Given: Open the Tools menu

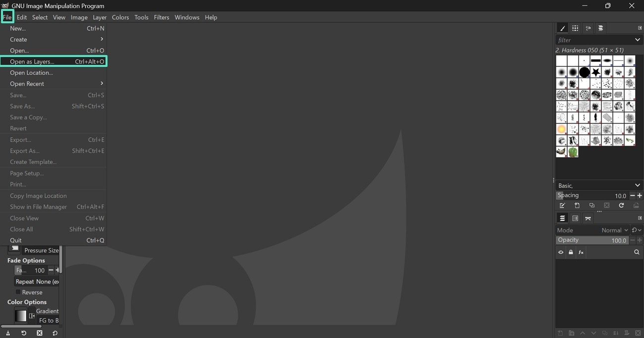Looking at the screenshot, I should pyautogui.click(x=141, y=17).
